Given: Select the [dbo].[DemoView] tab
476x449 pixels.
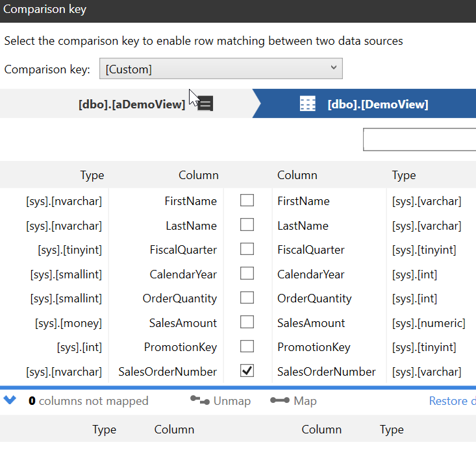Looking at the screenshot, I should point(377,104).
